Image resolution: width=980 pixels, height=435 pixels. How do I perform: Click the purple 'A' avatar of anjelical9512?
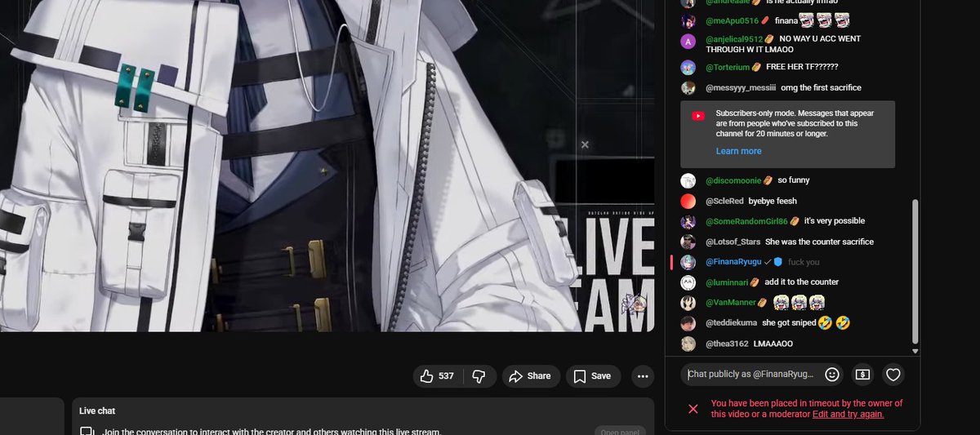click(x=688, y=41)
